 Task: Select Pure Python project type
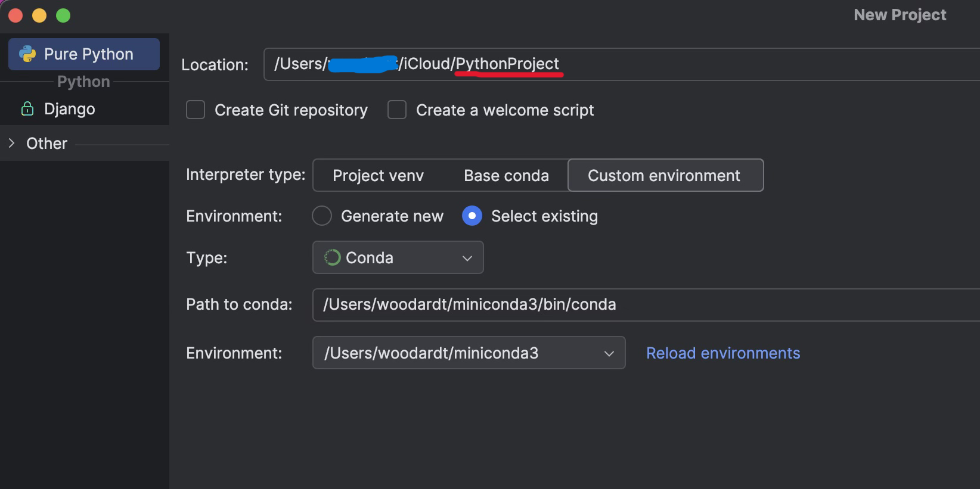[x=84, y=54]
